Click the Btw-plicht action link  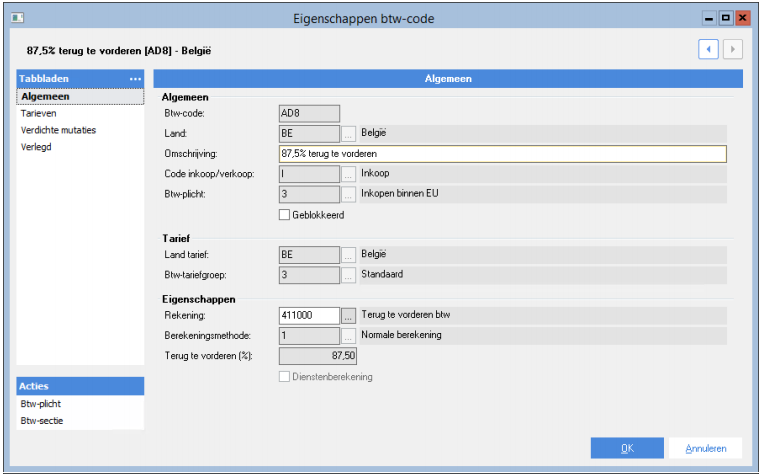[x=41, y=404]
